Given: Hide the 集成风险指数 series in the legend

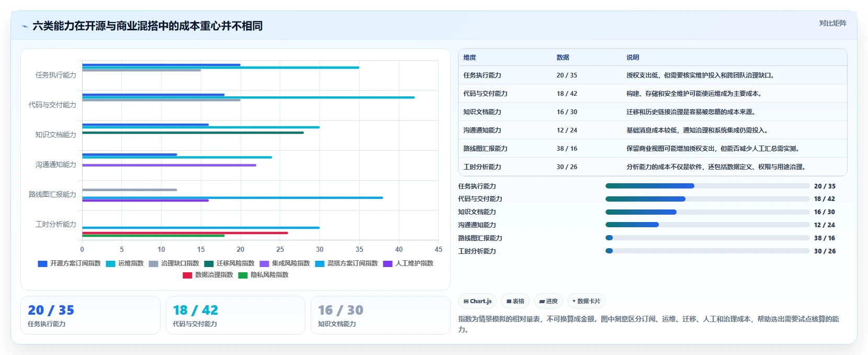Looking at the screenshot, I should point(285,263).
